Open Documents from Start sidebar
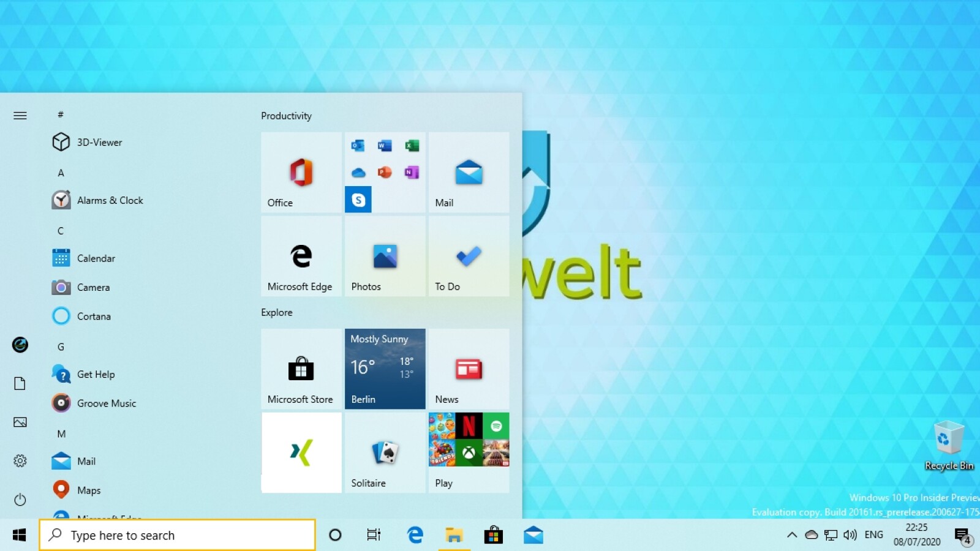This screenshot has height=551, width=980. [x=20, y=383]
